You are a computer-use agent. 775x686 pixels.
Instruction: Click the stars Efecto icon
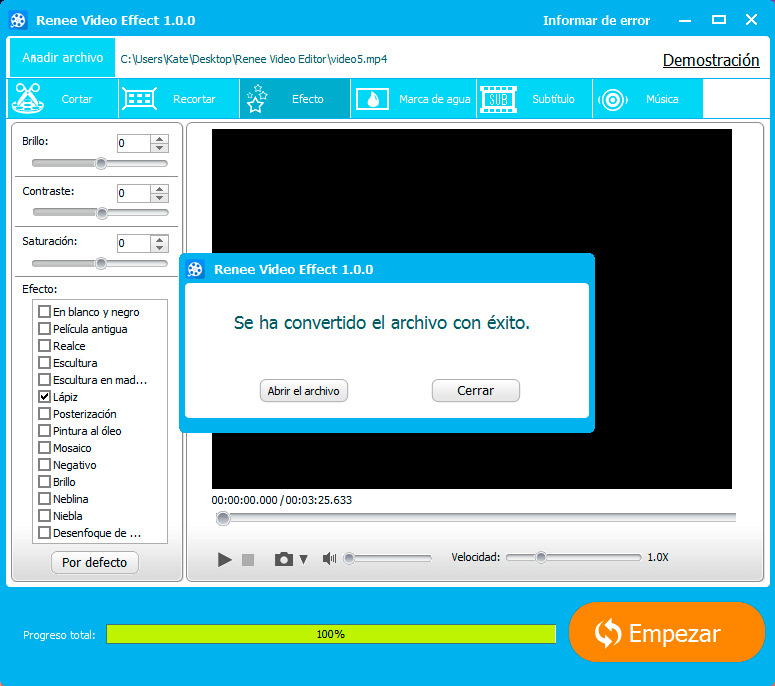pos(256,98)
